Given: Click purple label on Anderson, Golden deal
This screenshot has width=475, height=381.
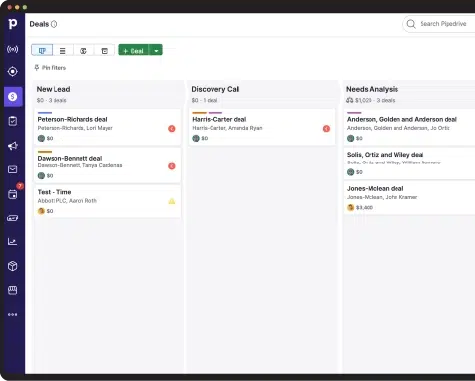Looking at the screenshot, I should [354, 113].
